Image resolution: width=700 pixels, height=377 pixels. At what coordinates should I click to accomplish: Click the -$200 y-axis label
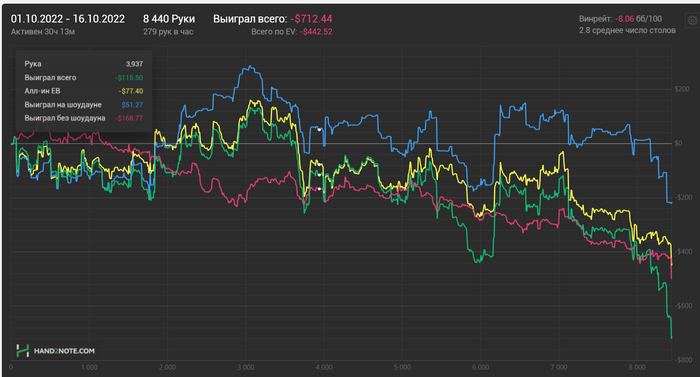tap(683, 197)
